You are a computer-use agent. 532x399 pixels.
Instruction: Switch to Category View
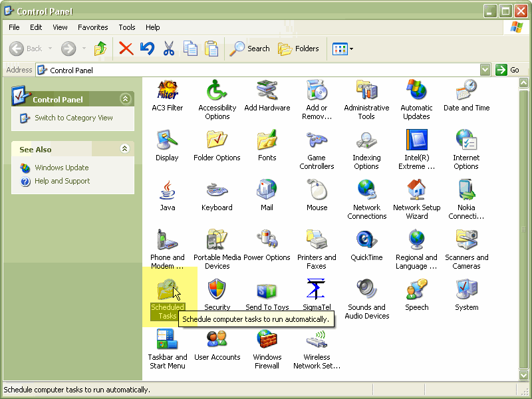(74, 118)
